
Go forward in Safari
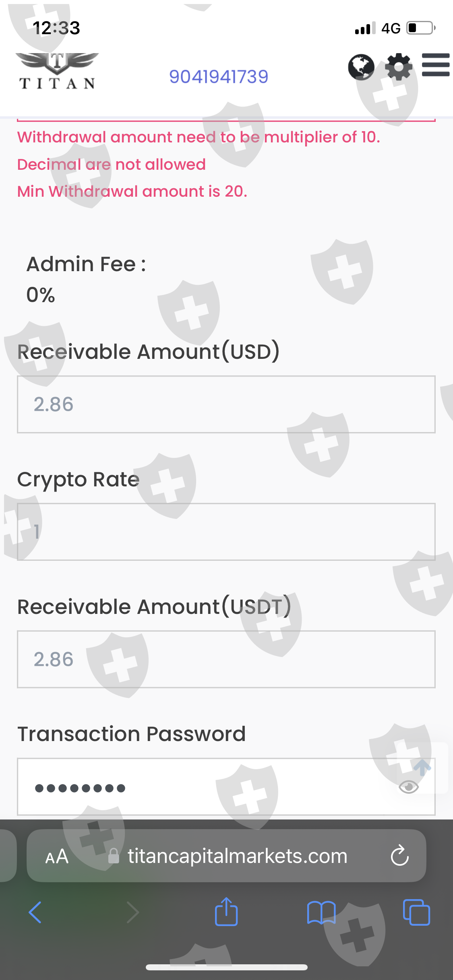tap(132, 912)
